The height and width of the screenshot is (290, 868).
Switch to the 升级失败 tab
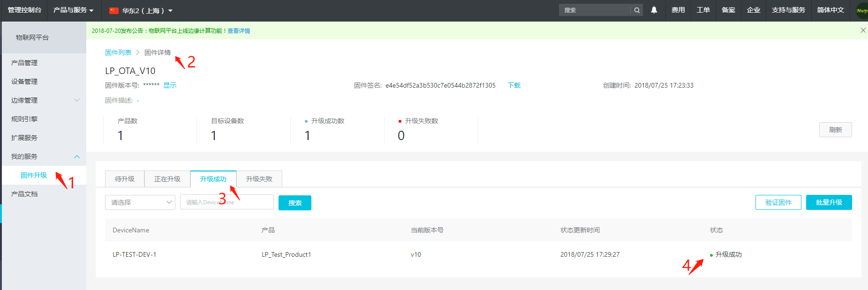click(x=259, y=179)
